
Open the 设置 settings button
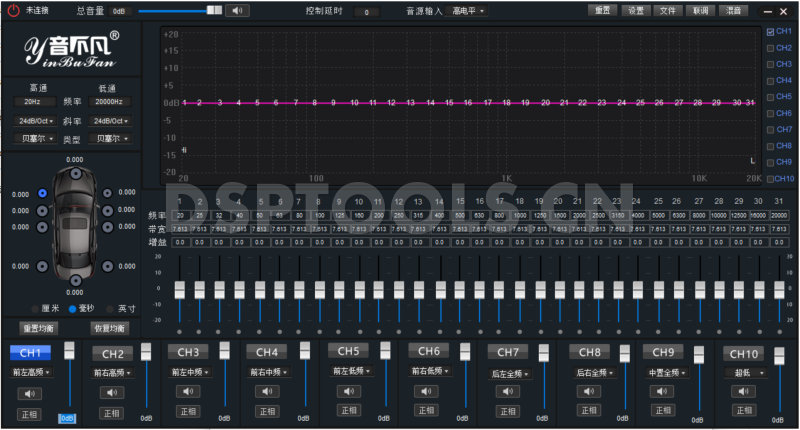coord(636,10)
